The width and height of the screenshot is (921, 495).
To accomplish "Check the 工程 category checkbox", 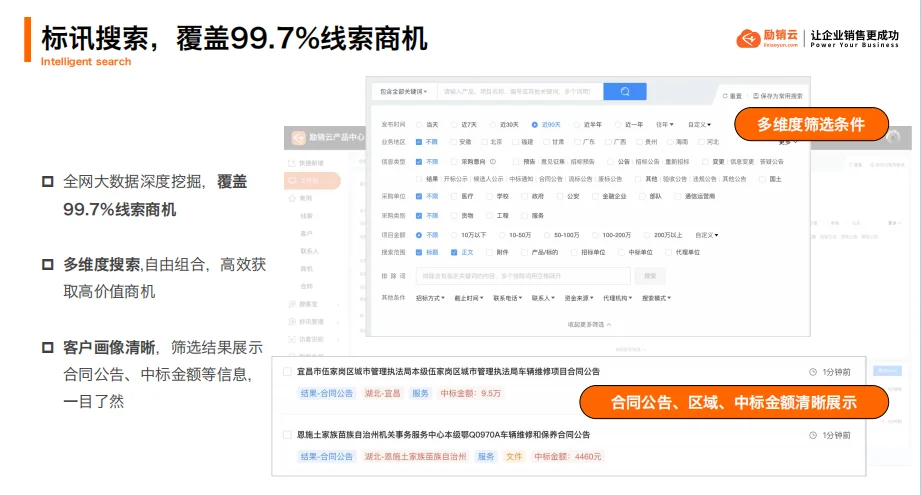I will (x=489, y=215).
